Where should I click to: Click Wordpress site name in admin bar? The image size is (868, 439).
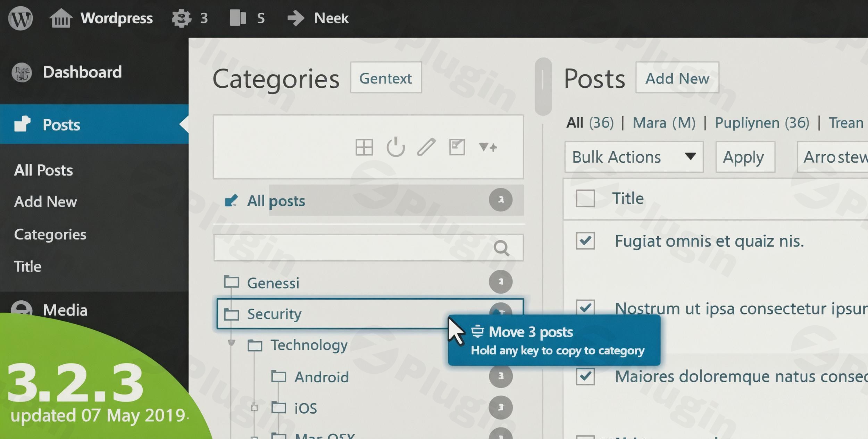(x=117, y=18)
